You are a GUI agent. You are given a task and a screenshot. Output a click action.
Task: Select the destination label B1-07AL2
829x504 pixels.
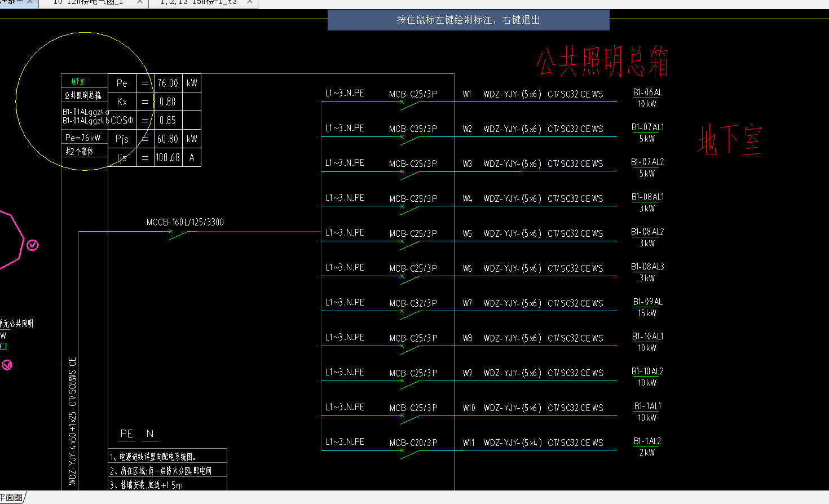point(647,162)
